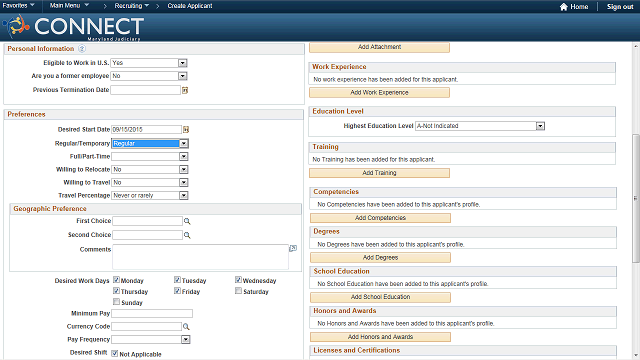Go to Home via house icon
The height and width of the screenshot is (360, 640).
[564, 7]
